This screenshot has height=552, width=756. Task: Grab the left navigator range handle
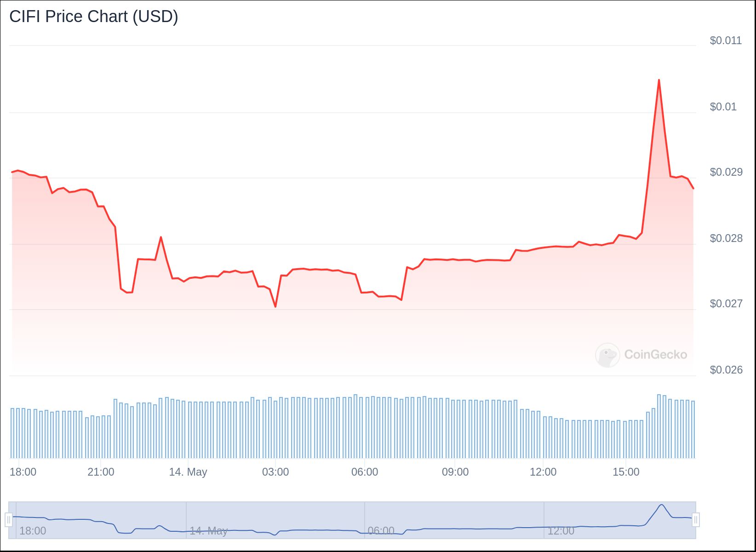(x=8, y=520)
